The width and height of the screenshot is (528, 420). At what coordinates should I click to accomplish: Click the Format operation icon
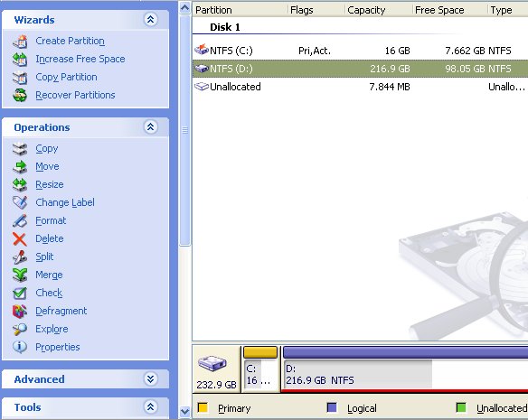click(20, 221)
